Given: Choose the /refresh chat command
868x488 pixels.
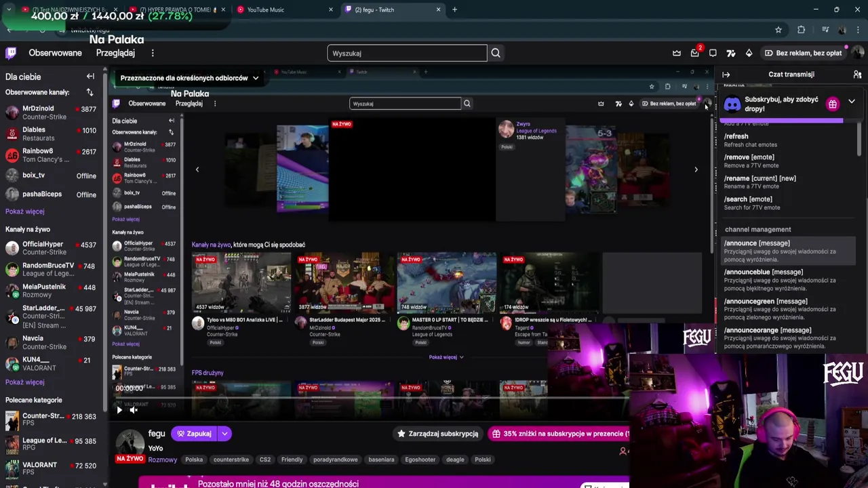Looking at the screenshot, I should (787, 140).
